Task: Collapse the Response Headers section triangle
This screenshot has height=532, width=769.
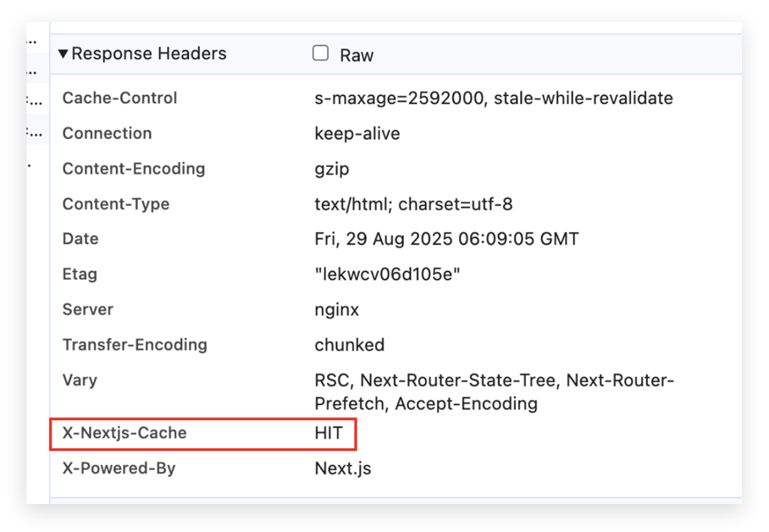Action: pyautogui.click(x=63, y=53)
